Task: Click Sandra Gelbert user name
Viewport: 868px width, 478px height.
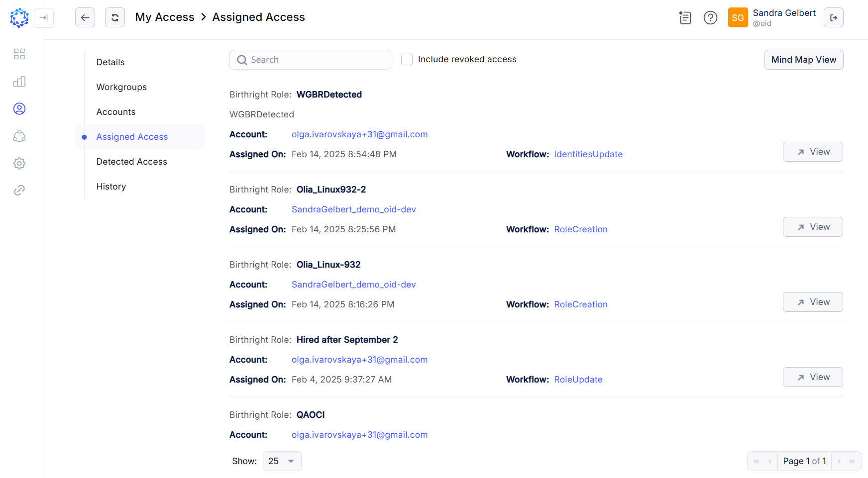Action: click(784, 13)
